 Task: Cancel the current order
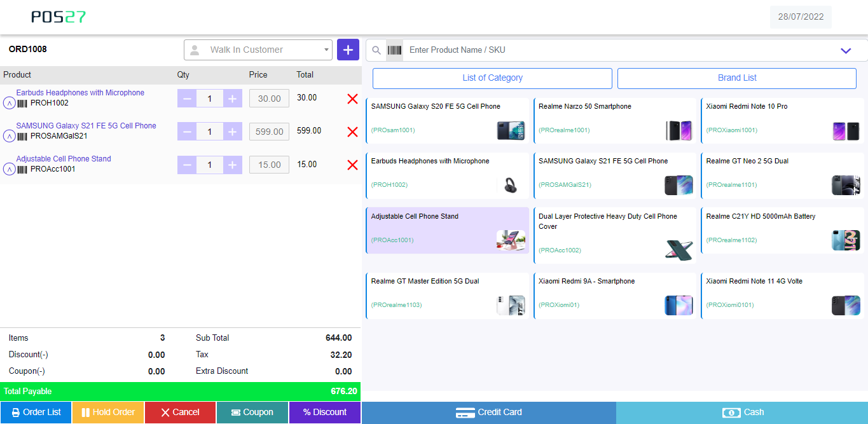coord(181,413)
